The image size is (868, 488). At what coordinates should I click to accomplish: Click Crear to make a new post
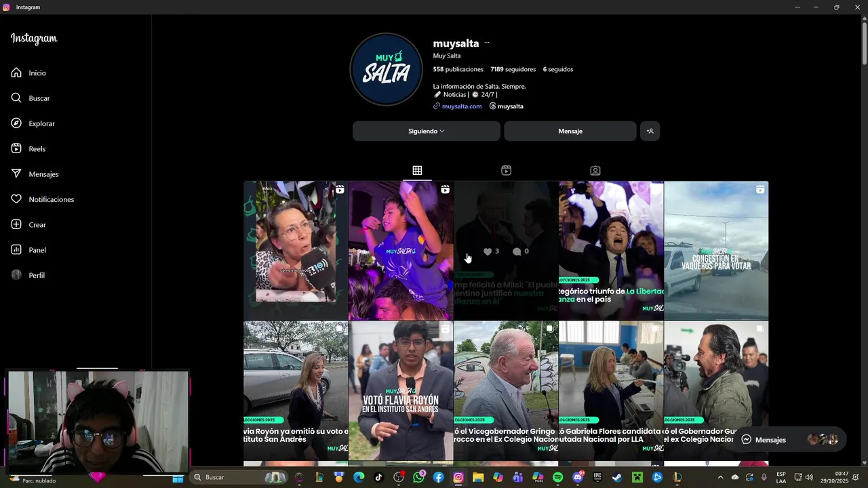(28, 224)
